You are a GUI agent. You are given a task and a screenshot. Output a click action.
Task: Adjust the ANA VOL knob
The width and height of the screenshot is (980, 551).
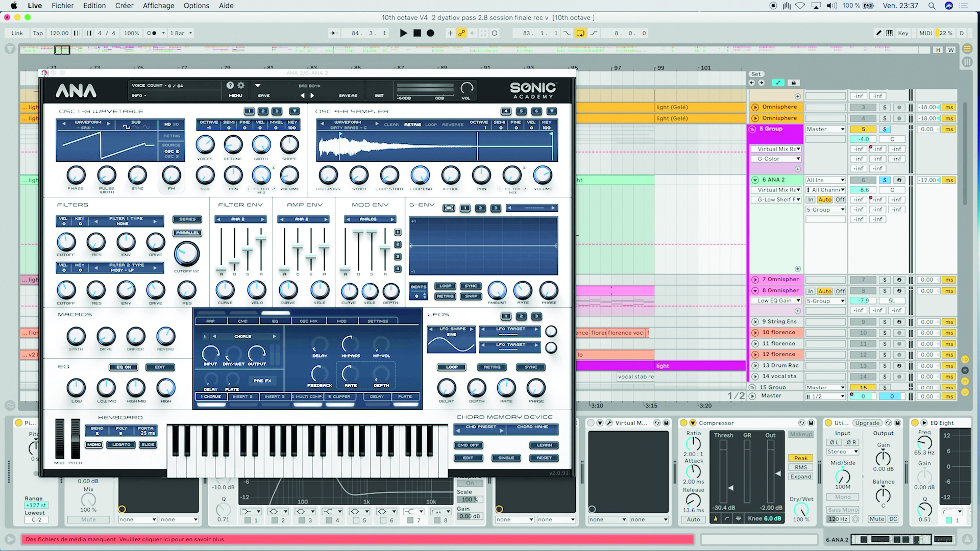tap(467, 88)
